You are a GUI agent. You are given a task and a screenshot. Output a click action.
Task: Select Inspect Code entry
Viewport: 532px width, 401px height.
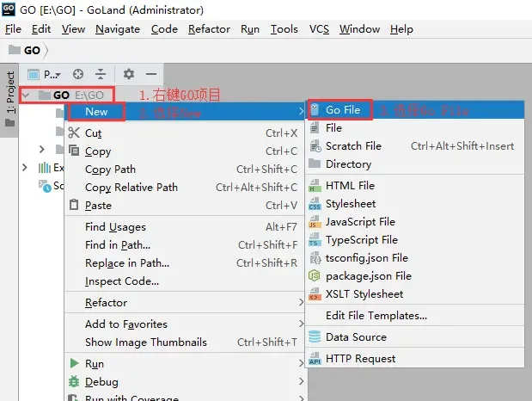[x=183, y=281]
